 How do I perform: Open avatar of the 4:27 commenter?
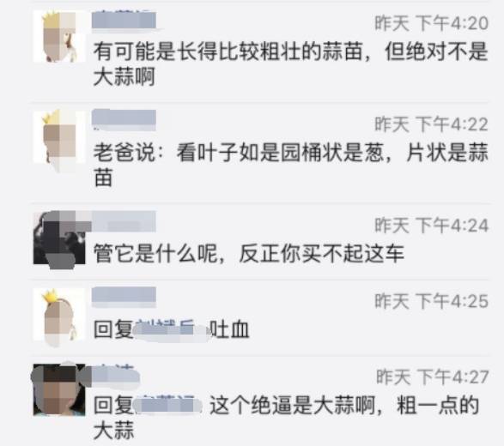[x=59, y=389]
